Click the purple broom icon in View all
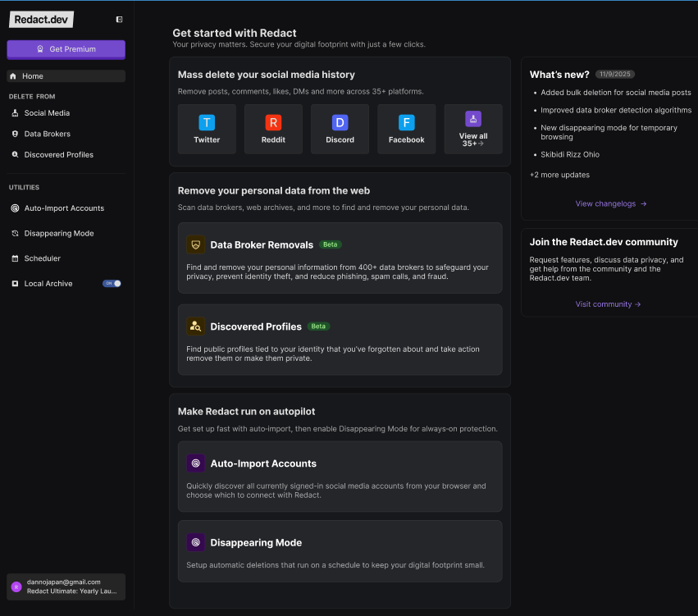 [x=473, y=119]
